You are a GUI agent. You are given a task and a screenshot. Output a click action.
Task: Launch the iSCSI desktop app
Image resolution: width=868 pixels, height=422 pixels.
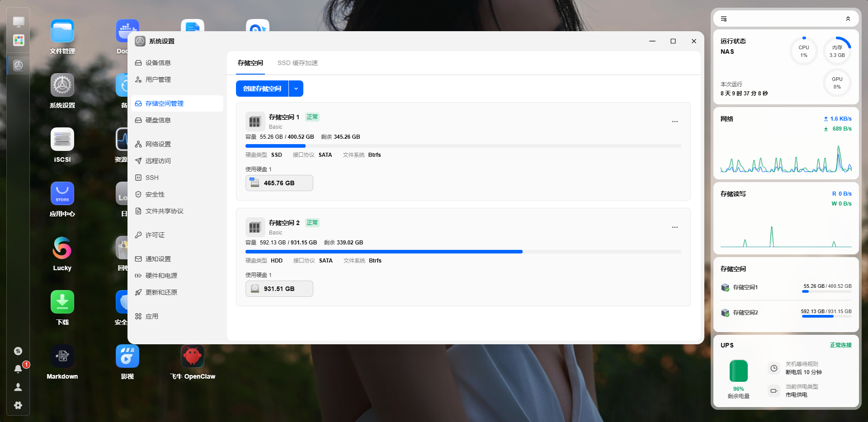coord(62,139)
